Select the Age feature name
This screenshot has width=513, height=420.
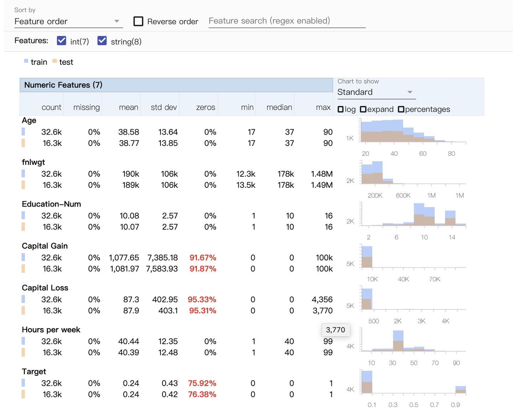pos(29,120)
